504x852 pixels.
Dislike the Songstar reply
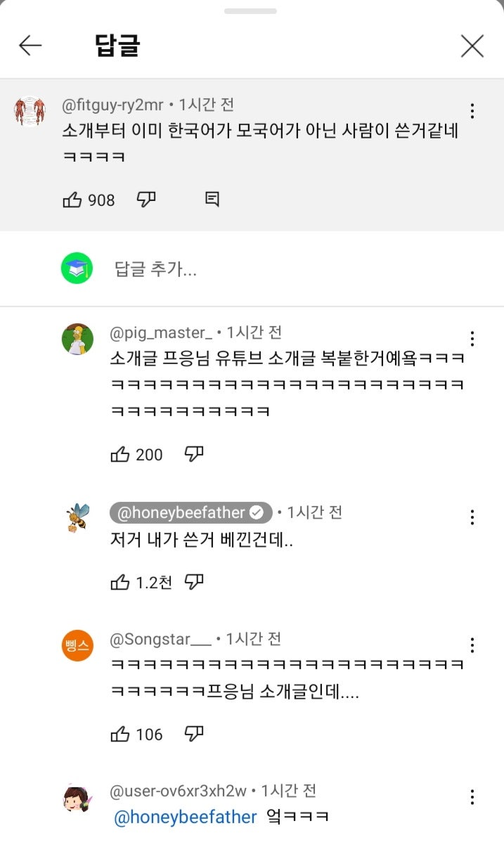(194, 734)
